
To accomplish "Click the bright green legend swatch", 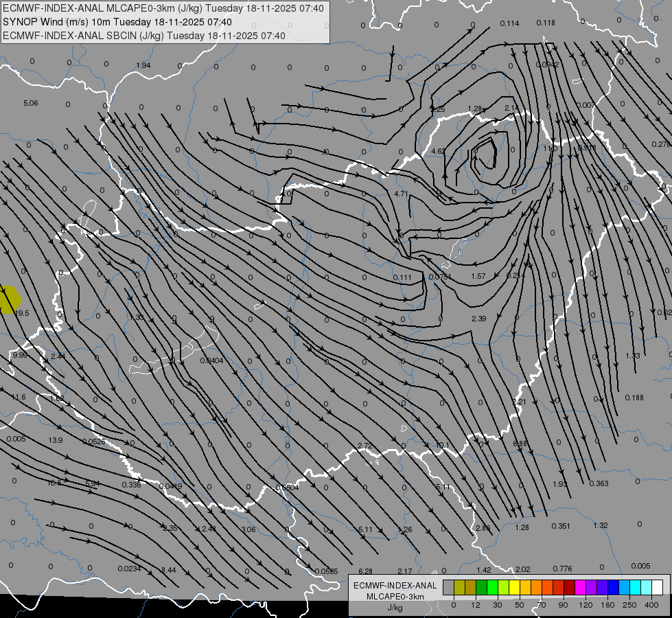I will click(x=493, y=587).
